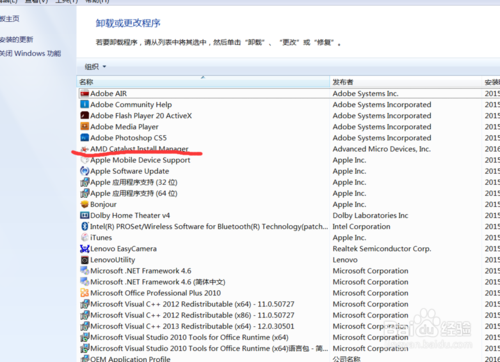The image size is (500, 362).
Task: Click the Adobe AIR program icon
Action: (85, 94)
